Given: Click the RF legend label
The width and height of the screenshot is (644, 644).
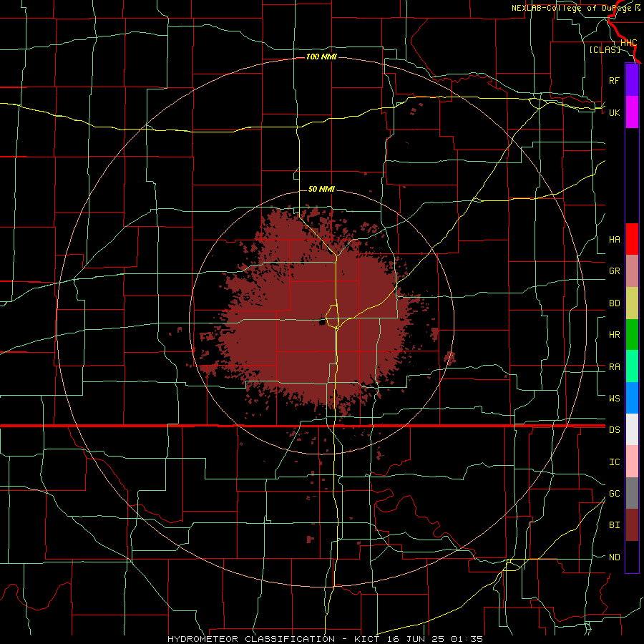Looking at the screenshot, I should 614,80.
